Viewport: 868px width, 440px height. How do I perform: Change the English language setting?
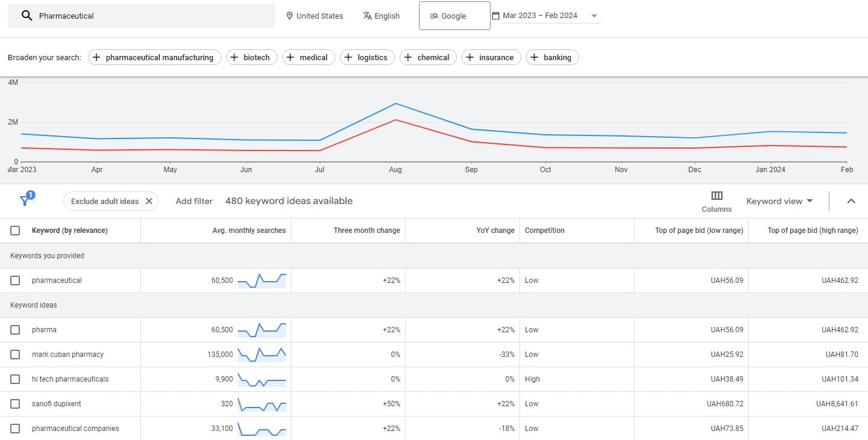coord(382,16)
